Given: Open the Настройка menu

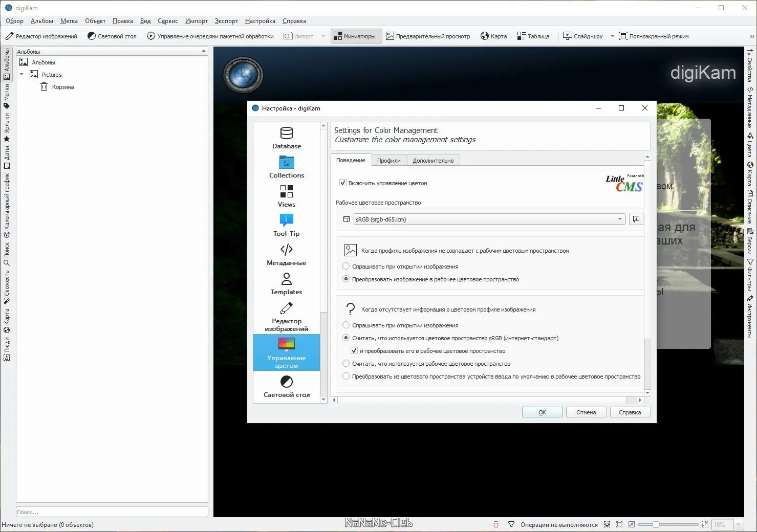Looking at the screenshot, I should [260, 21].
